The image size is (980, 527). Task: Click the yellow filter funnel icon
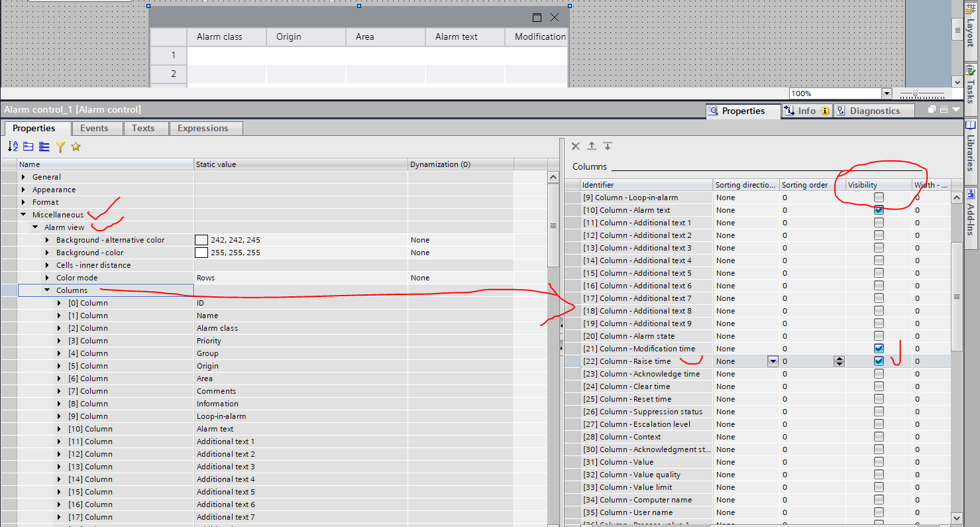pos(60,146)
